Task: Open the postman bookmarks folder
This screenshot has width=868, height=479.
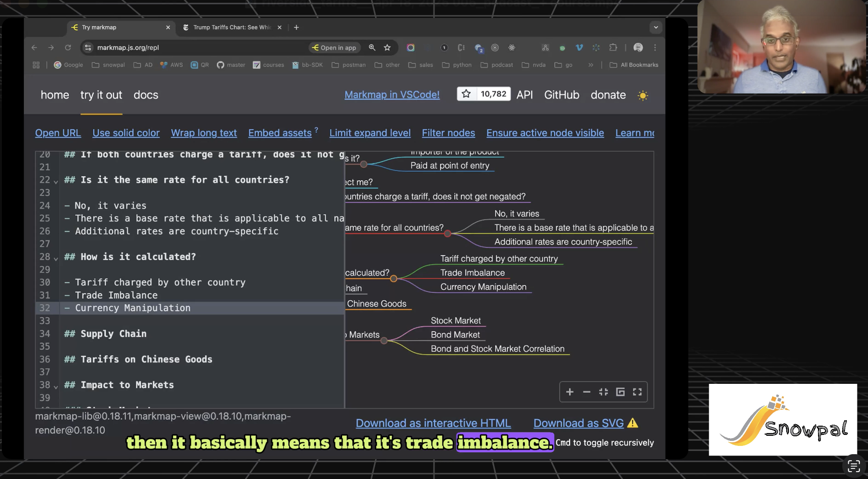Action: (x=349, y=65)
